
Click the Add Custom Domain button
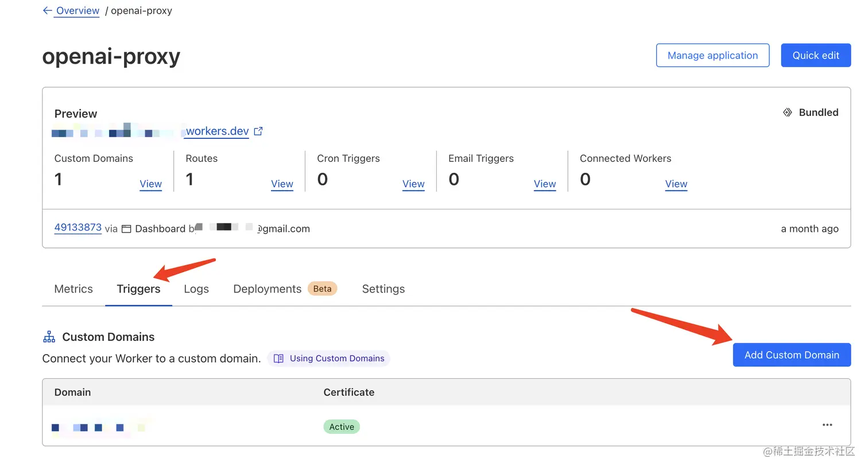pyautogui.click(x=792, y=355)
